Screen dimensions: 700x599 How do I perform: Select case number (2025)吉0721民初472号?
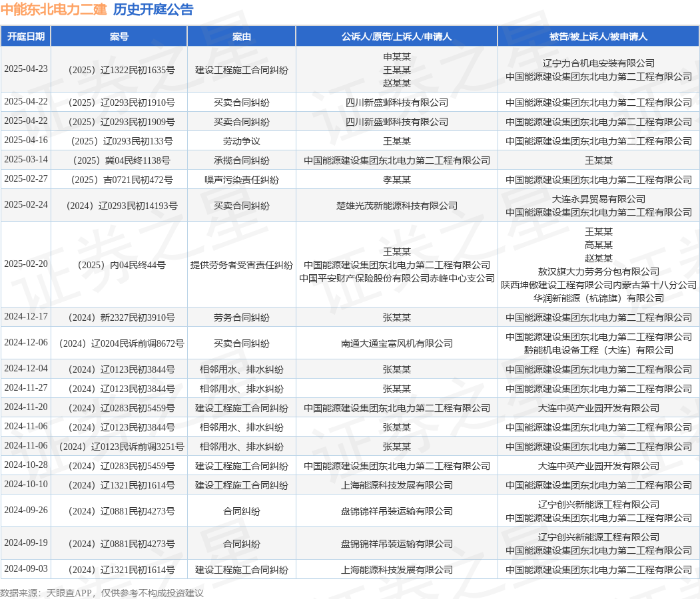click(121, 180)
